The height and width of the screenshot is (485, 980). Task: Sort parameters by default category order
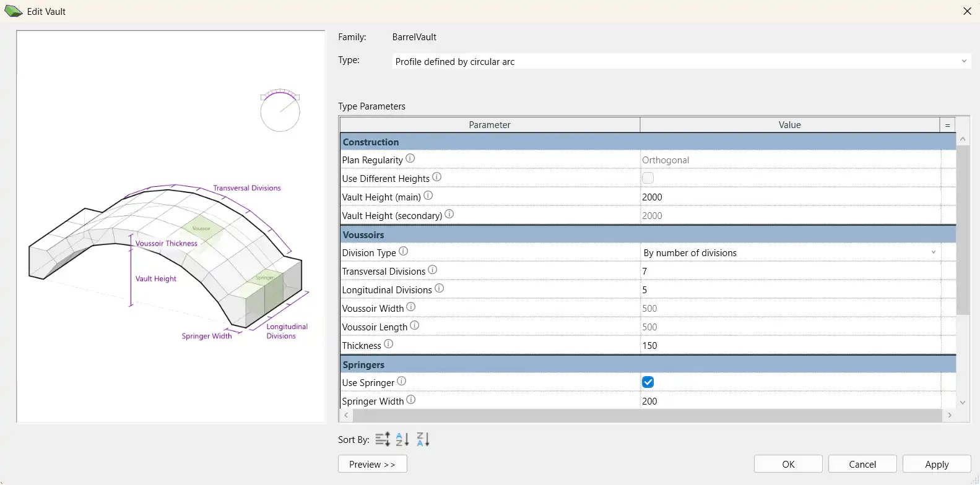click(383, 439)
